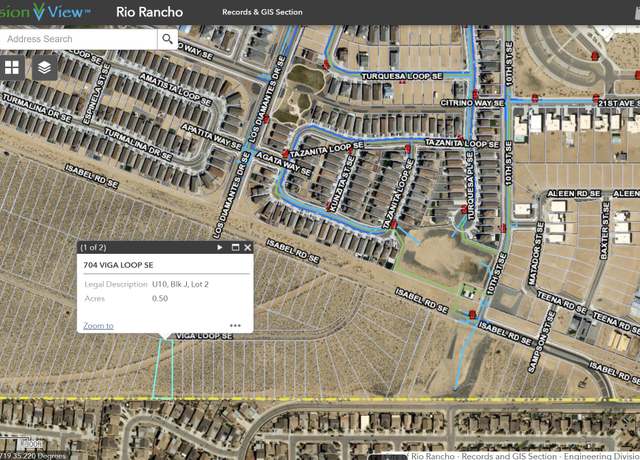Click Records & GIS Section header text
This screenshot has width=640, height=460.
(262, 12)
